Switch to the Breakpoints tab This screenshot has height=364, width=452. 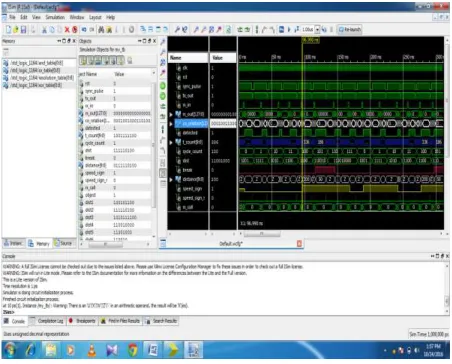coord(82,321)
